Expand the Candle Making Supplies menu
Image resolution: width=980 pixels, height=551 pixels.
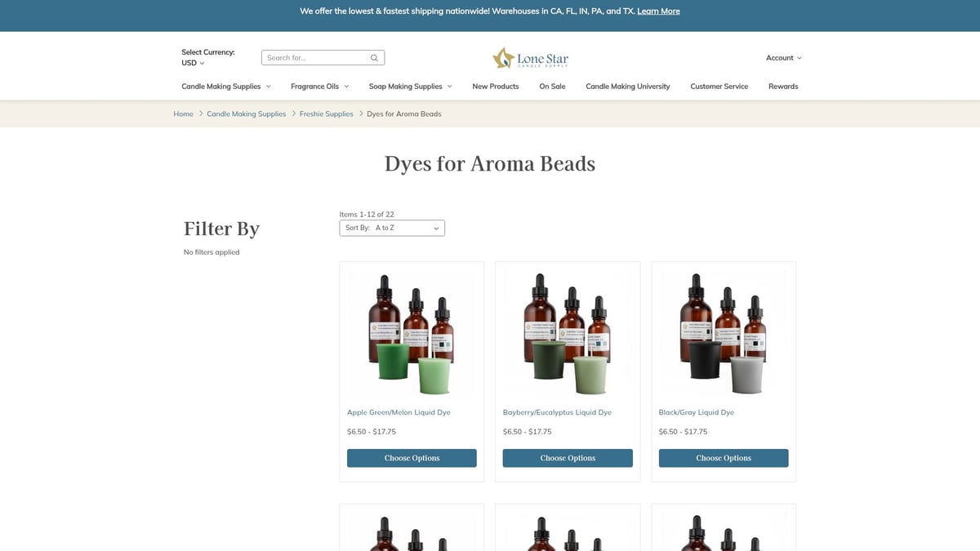225,87
